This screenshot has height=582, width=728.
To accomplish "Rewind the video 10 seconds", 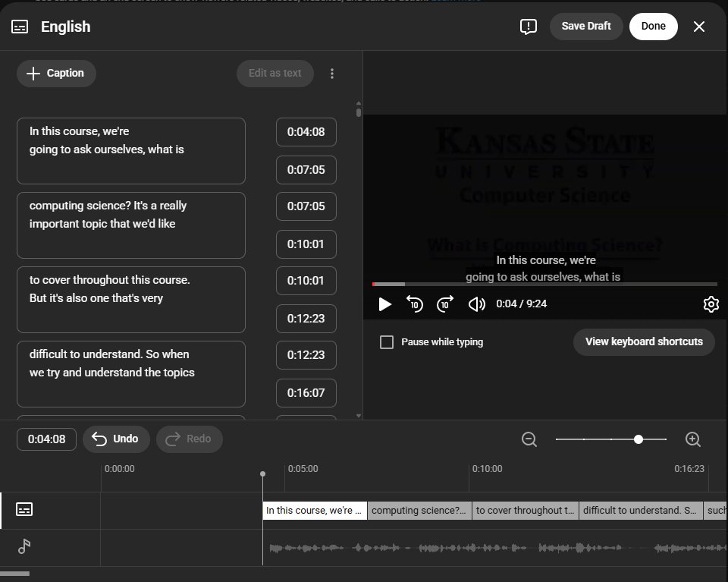I will tap(415, 304).
